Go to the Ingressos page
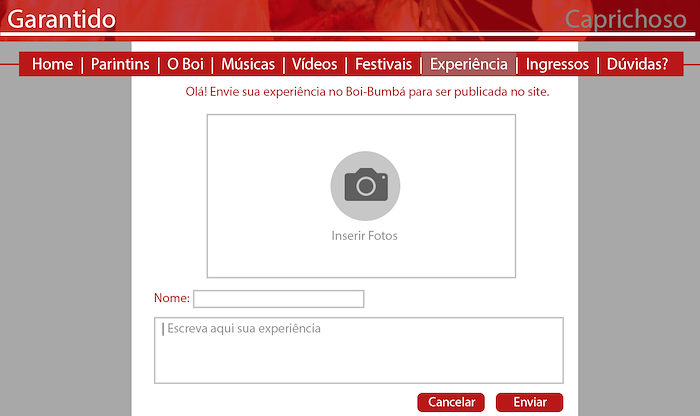The height and width of the screenshot is (416, 700). pyautogui.click(x=557, y=64)
